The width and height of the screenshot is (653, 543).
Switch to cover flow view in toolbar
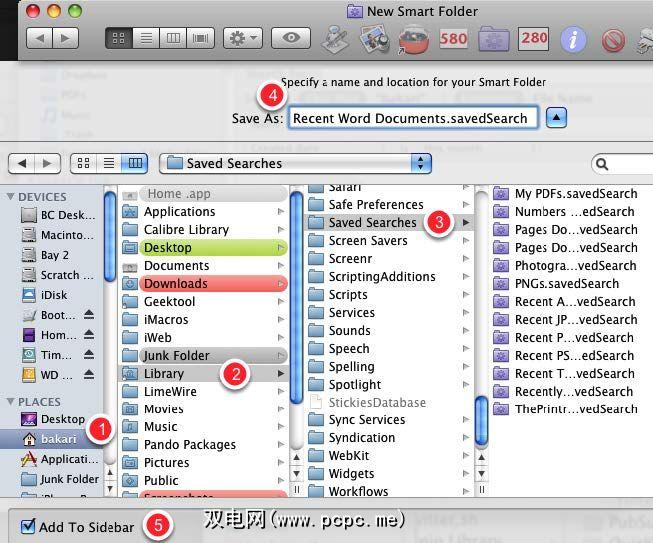[201, 38]
